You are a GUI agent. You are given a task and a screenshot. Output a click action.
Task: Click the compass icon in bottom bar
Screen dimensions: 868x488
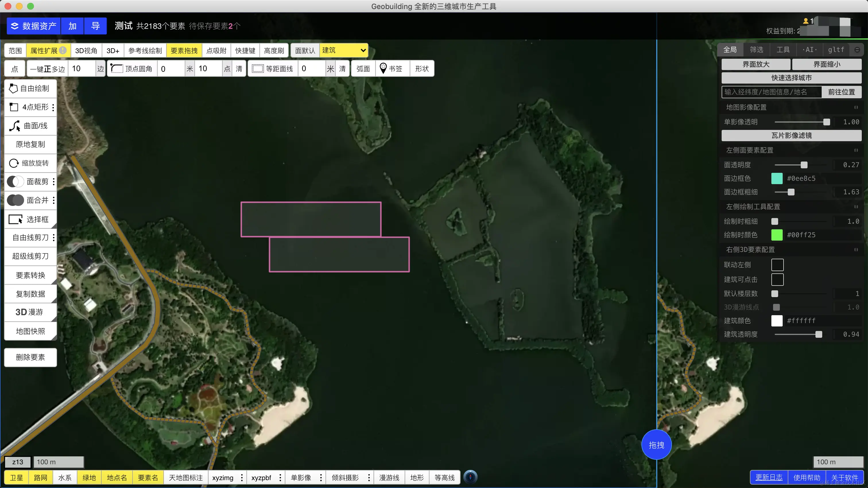tap(470, 477)
